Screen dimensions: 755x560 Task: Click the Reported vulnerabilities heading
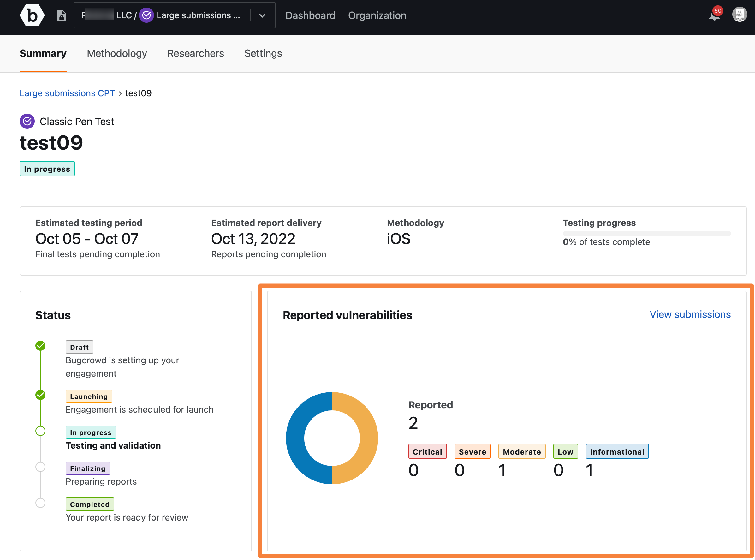pyautogui.click(x=347, y=315)
